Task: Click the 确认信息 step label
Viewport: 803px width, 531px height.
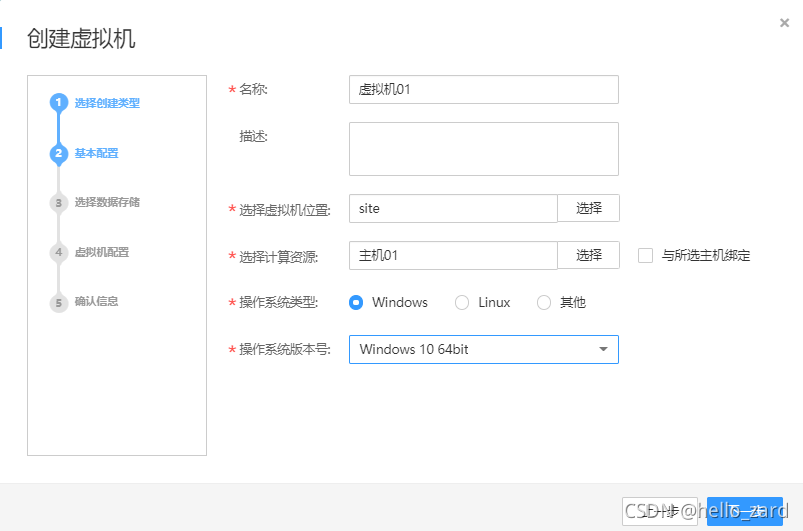Action: pyautogui.click(x=96, y=301)
